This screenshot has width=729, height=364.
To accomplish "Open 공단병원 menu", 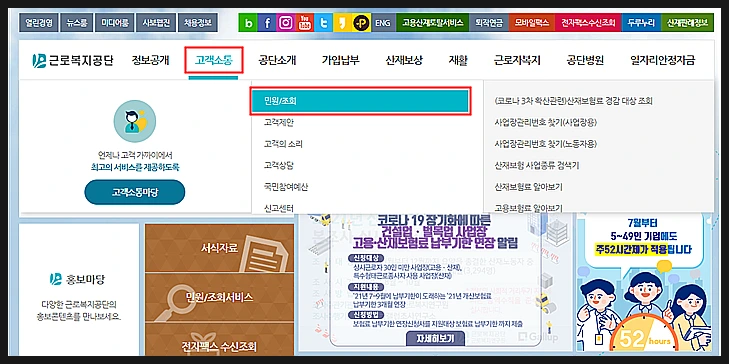I will (585, 60).
